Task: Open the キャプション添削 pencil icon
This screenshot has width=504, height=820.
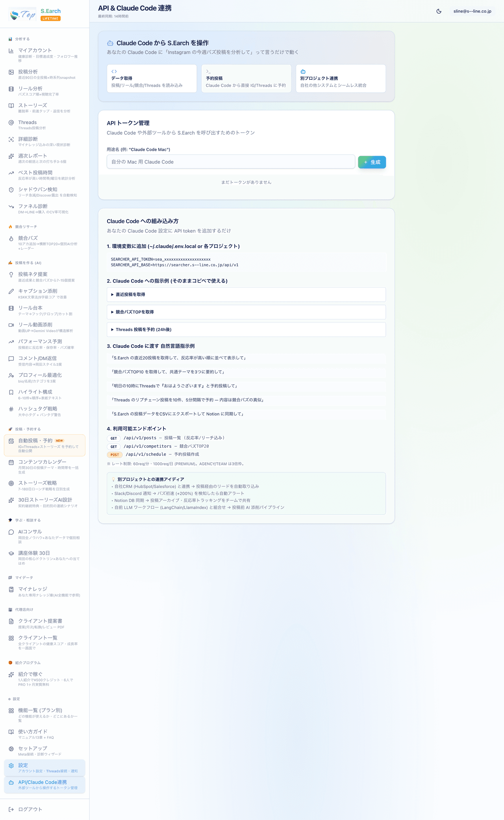Action: tap(11, 291)
